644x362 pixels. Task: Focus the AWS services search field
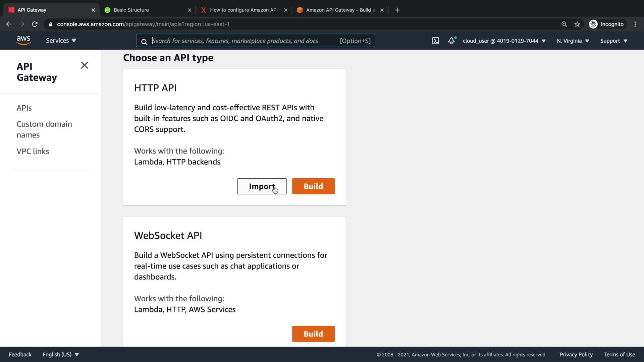click(245, 41)
